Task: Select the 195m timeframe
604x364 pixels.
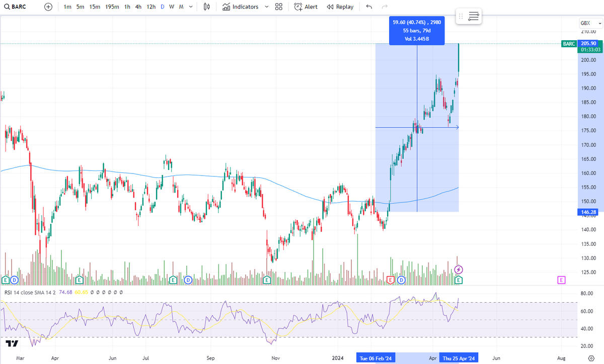Action: coord(112,7)
